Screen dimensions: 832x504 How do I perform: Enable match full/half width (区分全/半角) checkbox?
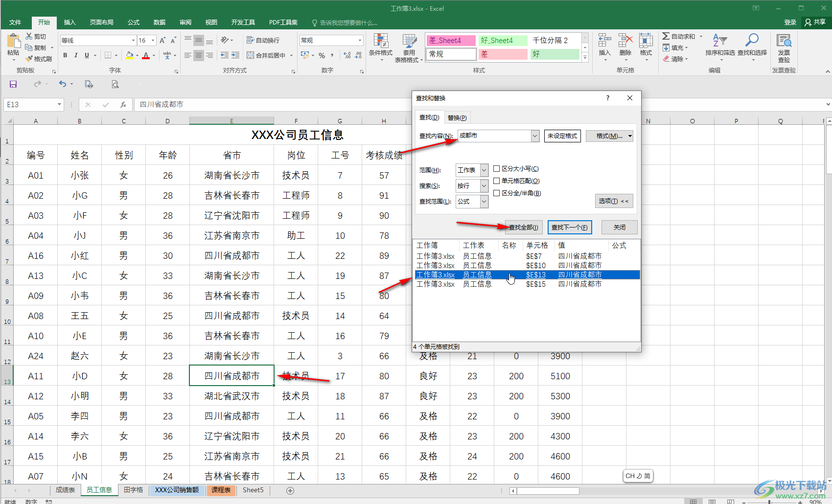tap(496, 193)
